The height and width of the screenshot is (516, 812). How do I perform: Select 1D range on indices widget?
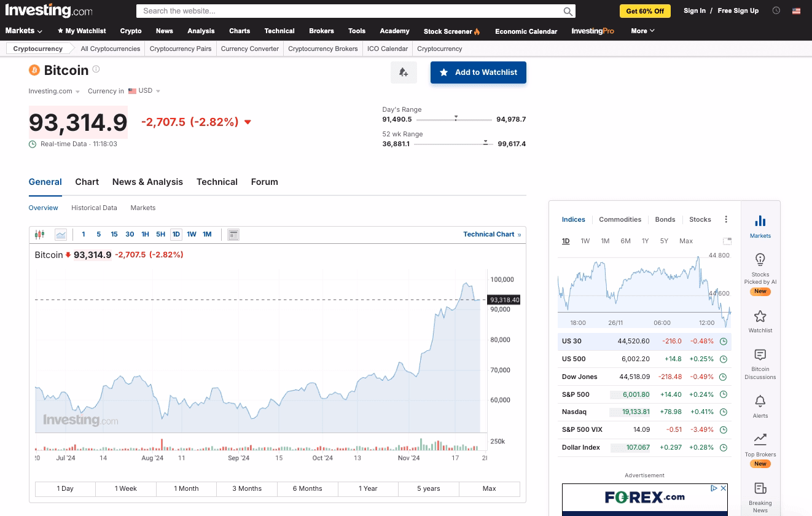pyautogui.click(x=566, y=241)
